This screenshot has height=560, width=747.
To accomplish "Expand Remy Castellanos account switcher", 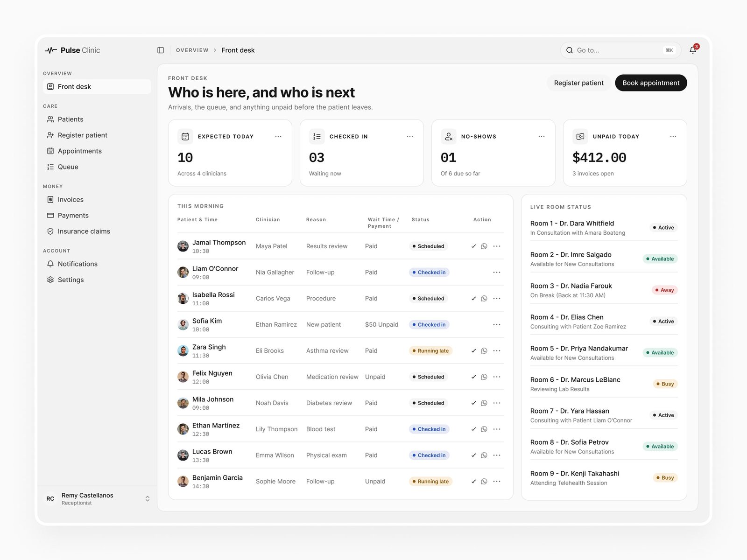I will [x=148, y=498].
